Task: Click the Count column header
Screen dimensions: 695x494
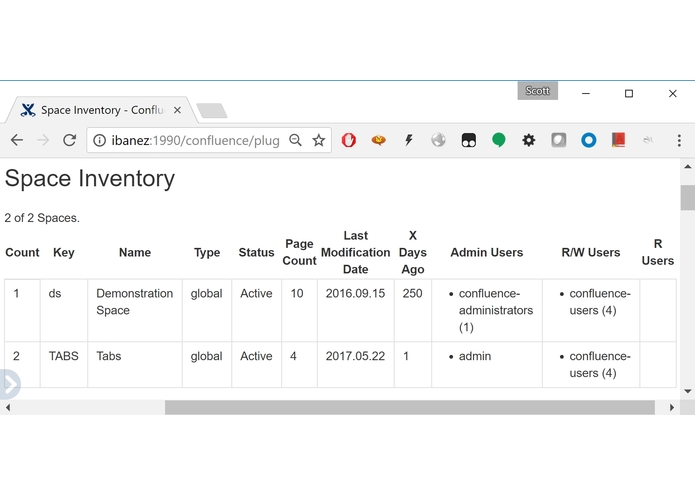Action: 22,253
